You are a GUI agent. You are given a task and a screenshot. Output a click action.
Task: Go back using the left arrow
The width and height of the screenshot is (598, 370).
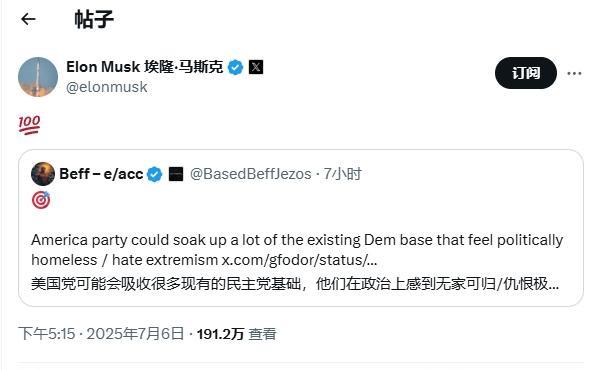28,19
